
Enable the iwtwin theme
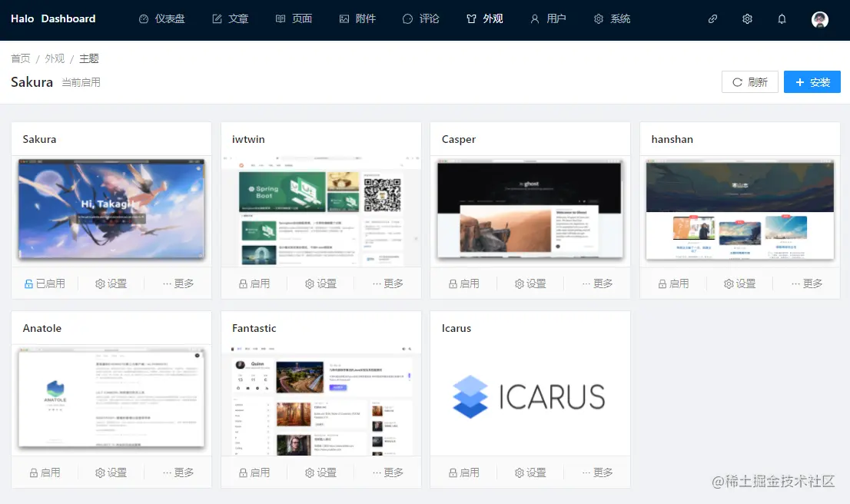254,283
